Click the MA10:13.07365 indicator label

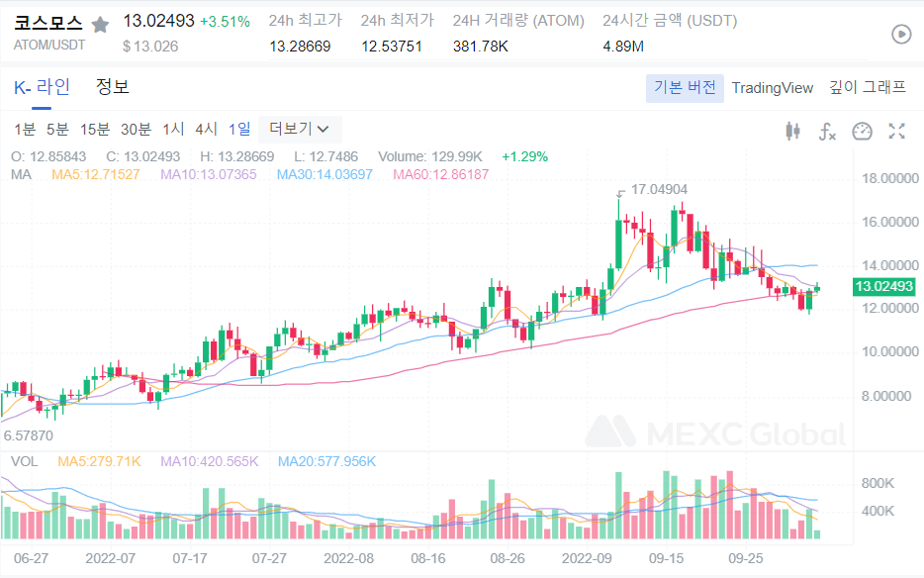point(209,174)
